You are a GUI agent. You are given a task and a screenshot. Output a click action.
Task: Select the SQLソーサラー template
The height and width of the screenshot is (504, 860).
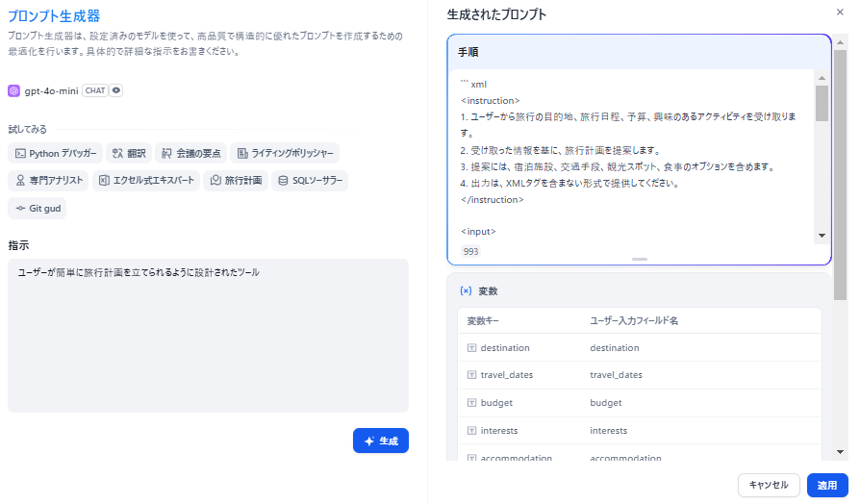[310, 181]
